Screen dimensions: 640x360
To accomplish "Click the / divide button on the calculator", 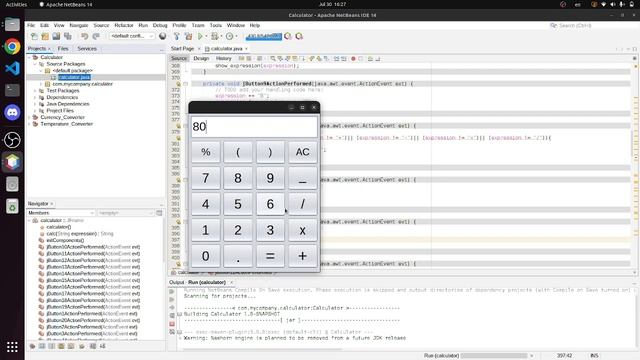I will [302, 204].
